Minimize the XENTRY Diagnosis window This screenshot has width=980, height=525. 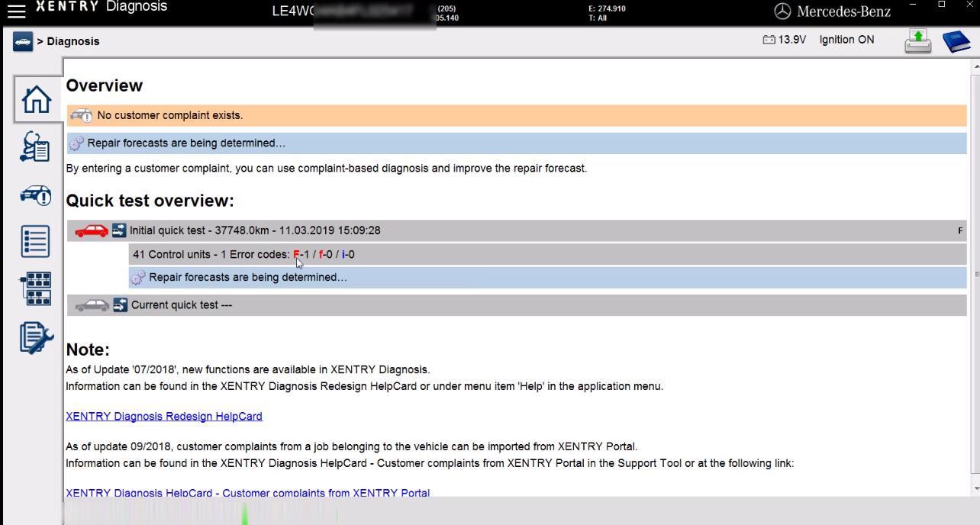point(914,5)
